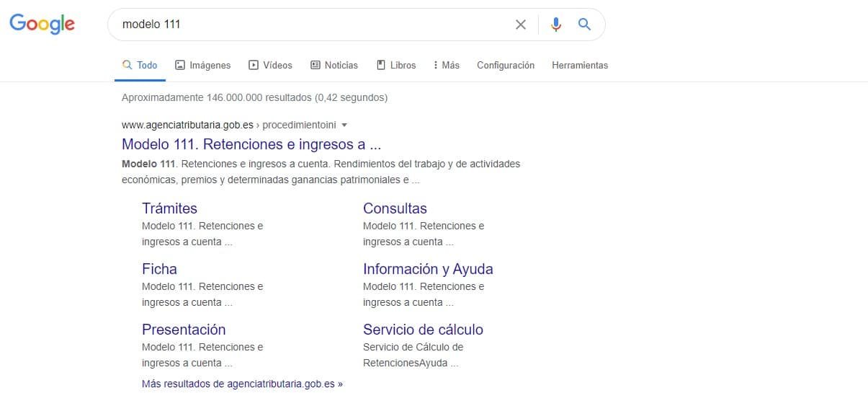Click the Todo tab magnifier icon
Image resolution: width=868 pixels, height=401 pixels.
(127, 65)
